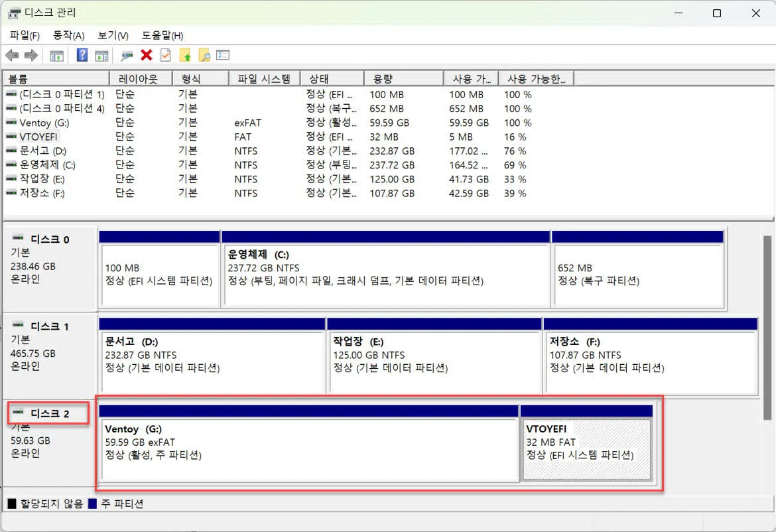This screenshot has height=532, width=776.
Task: Click the disk connect icon in toolbar
Action: tap(127, 56)
